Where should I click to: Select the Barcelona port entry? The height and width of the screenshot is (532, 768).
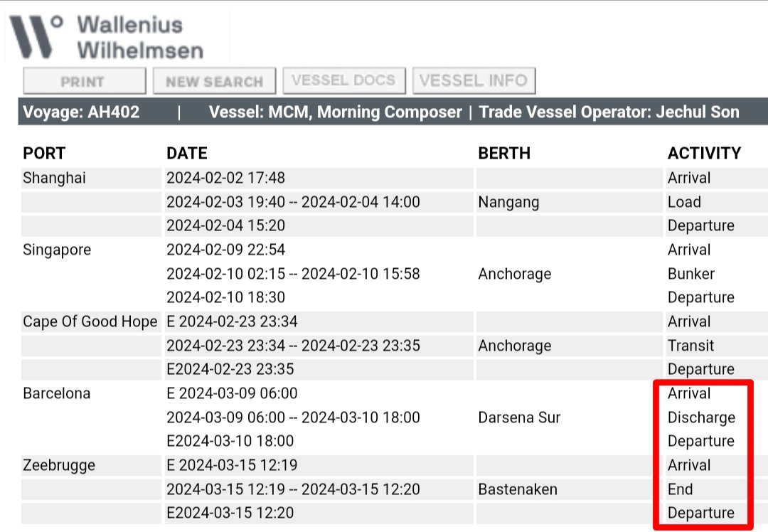(x=57, y=393)
